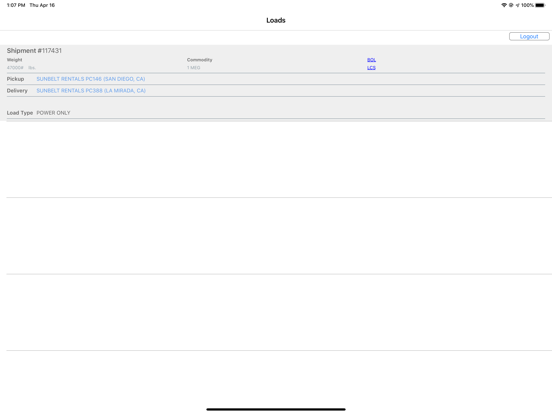Select the Shipment #117431 heading

point(34,51)
